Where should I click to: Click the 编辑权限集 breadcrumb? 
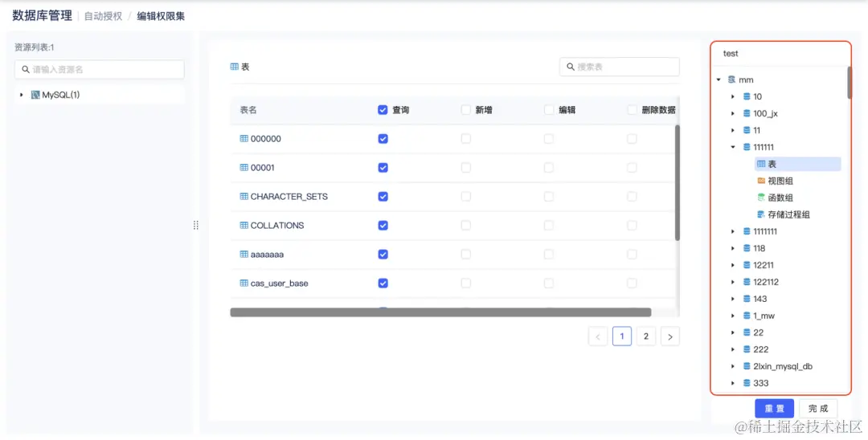click(x=161, y=16)
